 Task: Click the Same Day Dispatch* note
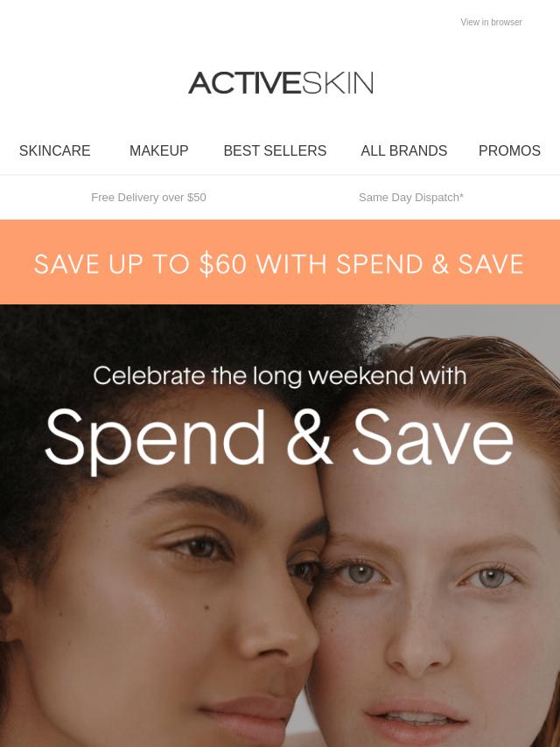411,197
